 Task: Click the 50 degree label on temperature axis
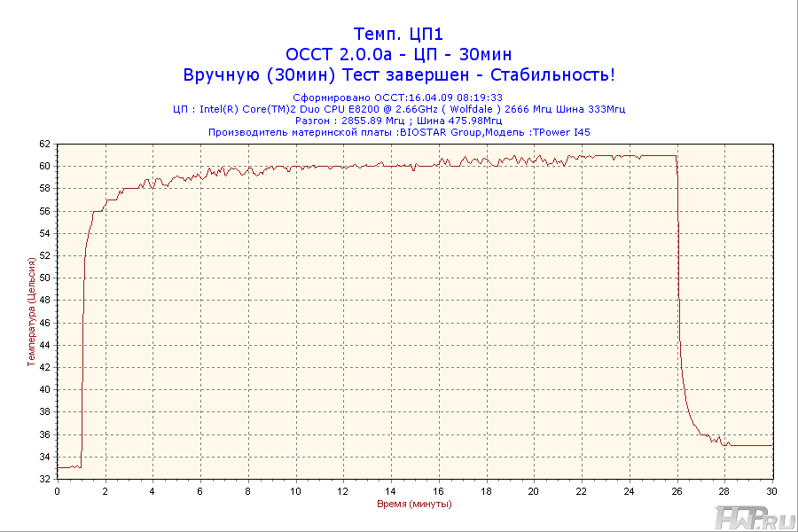[x=44, y=278]
